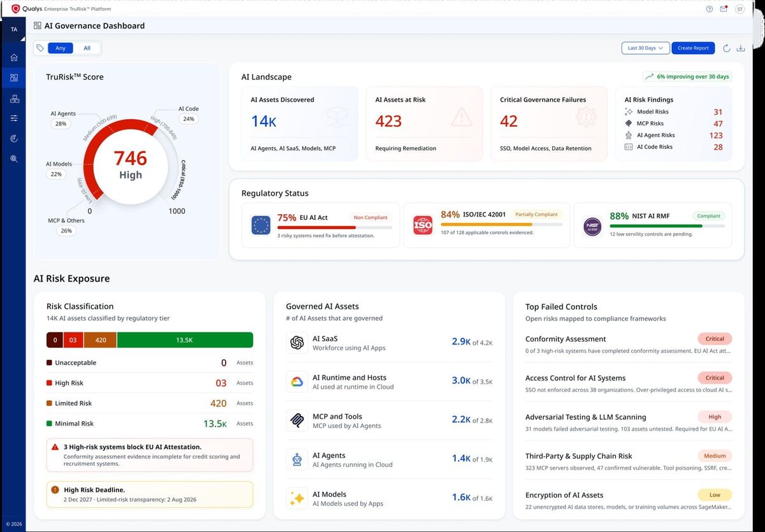Click the AI SaaS OpenAI icon
The width and height of the screenshot is (765, 532).
pos(296,343)
